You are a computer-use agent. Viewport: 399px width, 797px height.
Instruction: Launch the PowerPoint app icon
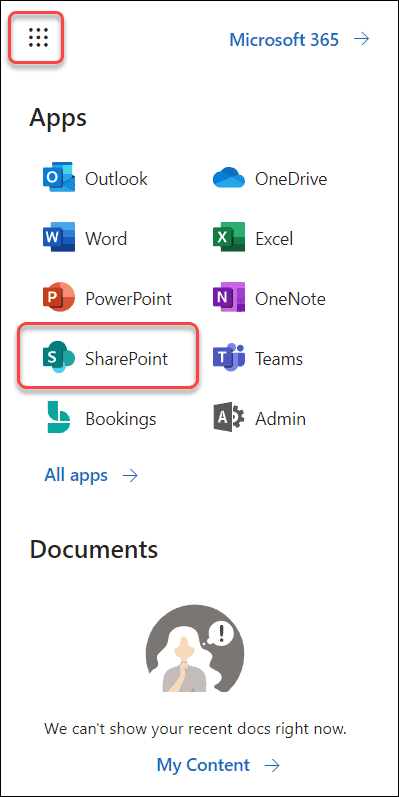[59, 298]
